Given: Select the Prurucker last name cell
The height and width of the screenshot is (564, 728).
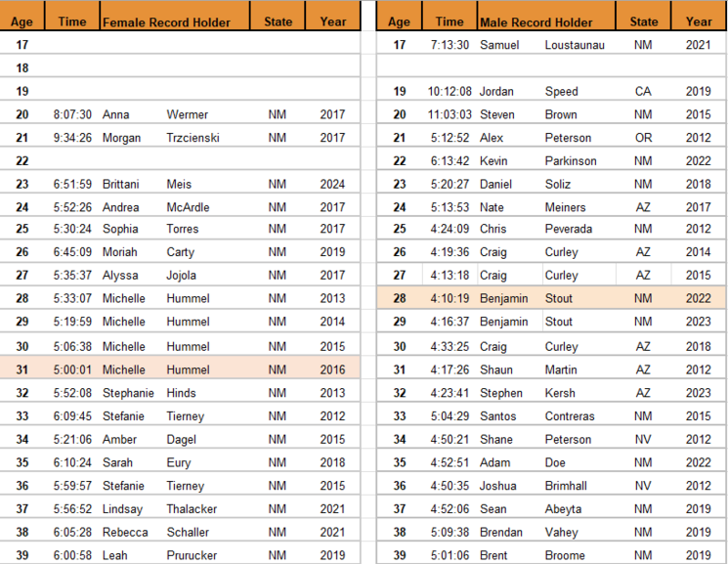Looking at the screenshot, I should (192, 555).
